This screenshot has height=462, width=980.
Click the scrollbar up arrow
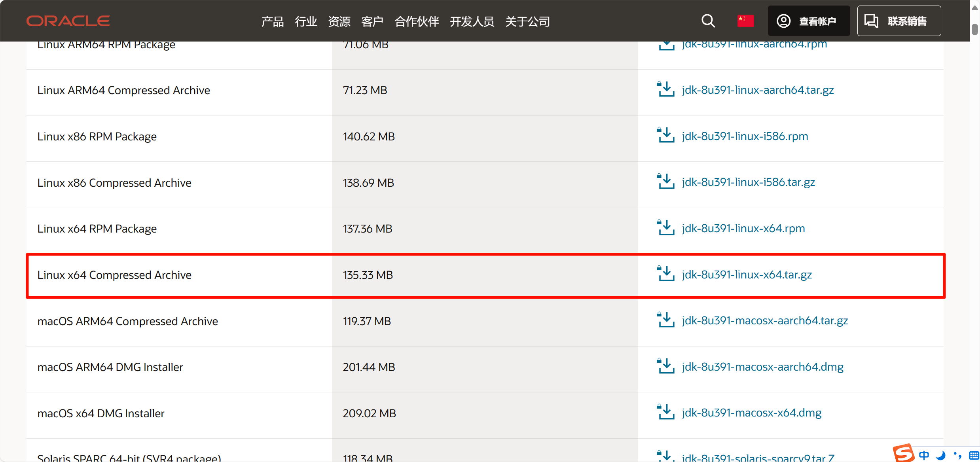coord(975,8)
